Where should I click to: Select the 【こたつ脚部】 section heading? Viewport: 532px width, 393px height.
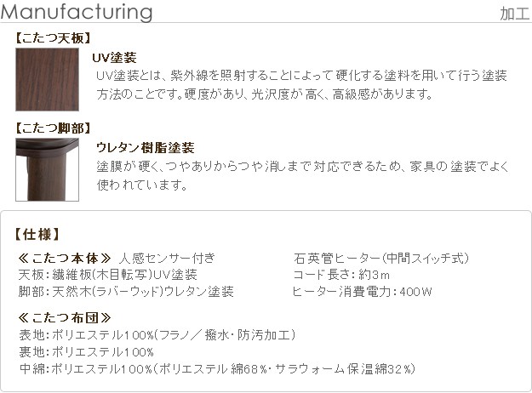[54, 128]
